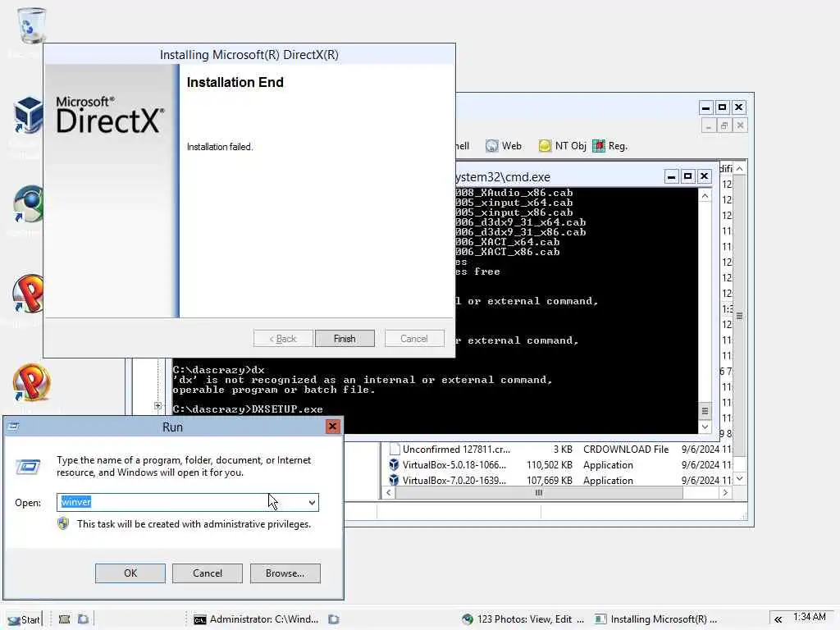
Task: Click CRDOWNLOAD File type cell
Action: click(x=626, y=450)
